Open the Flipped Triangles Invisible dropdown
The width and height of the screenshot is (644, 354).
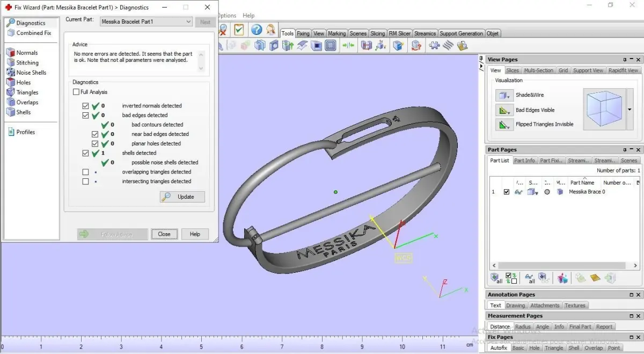[503, 125]
